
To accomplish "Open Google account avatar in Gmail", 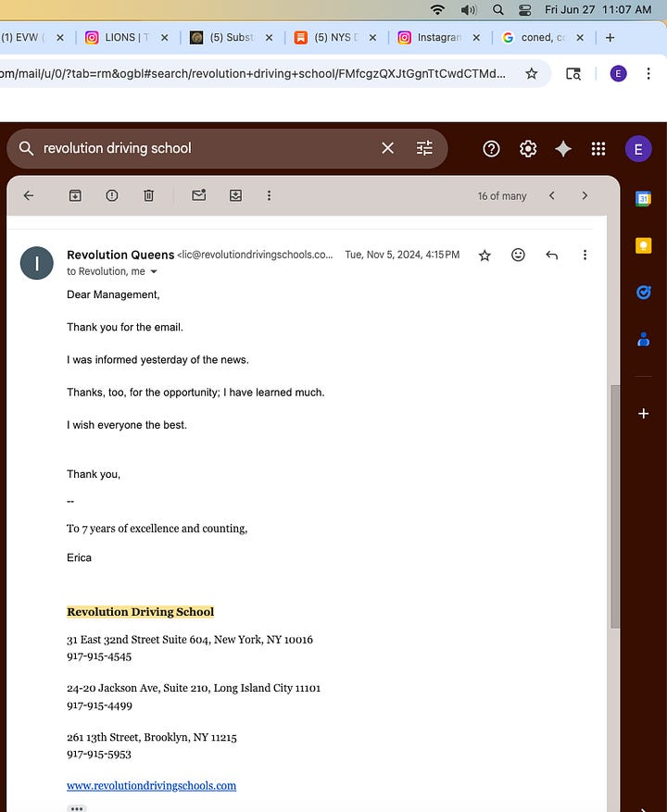I will point(638,149).
